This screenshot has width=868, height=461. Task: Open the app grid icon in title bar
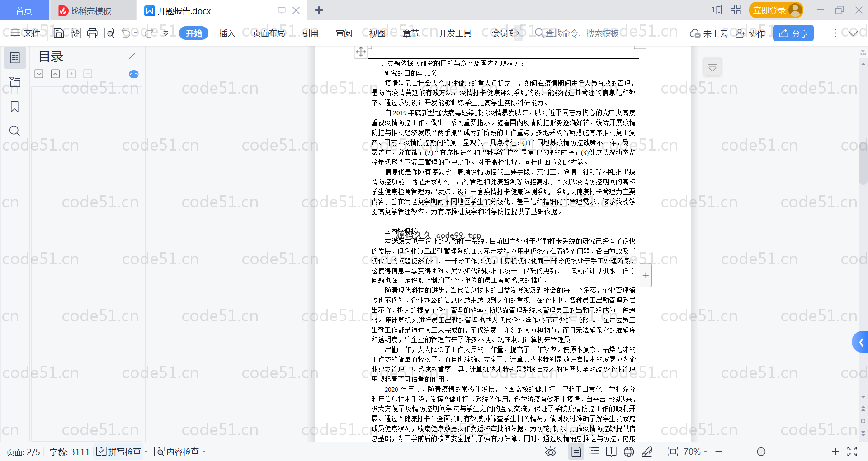736,9
